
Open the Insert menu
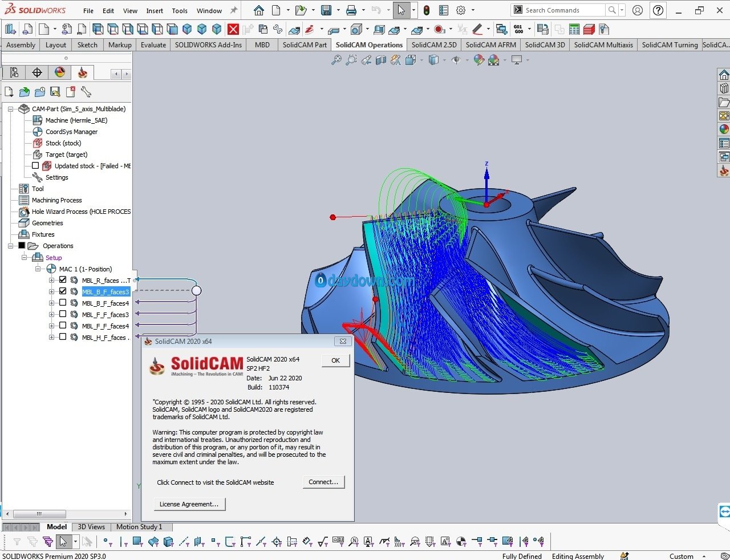[155, 11]
